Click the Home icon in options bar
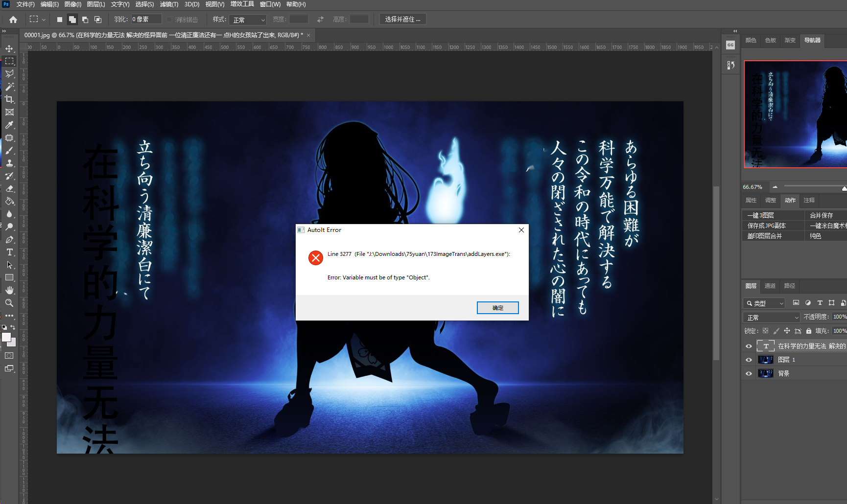 (x=13, y=20)
